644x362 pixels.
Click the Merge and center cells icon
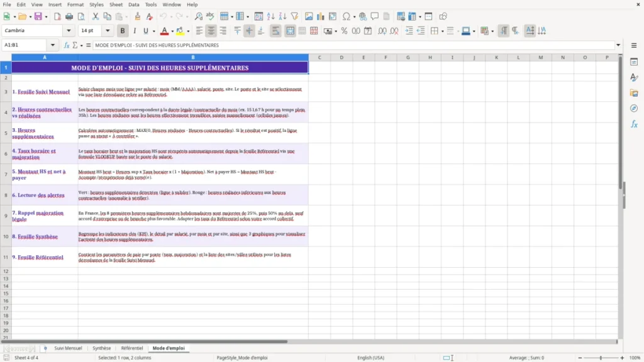tap(290, 31)
